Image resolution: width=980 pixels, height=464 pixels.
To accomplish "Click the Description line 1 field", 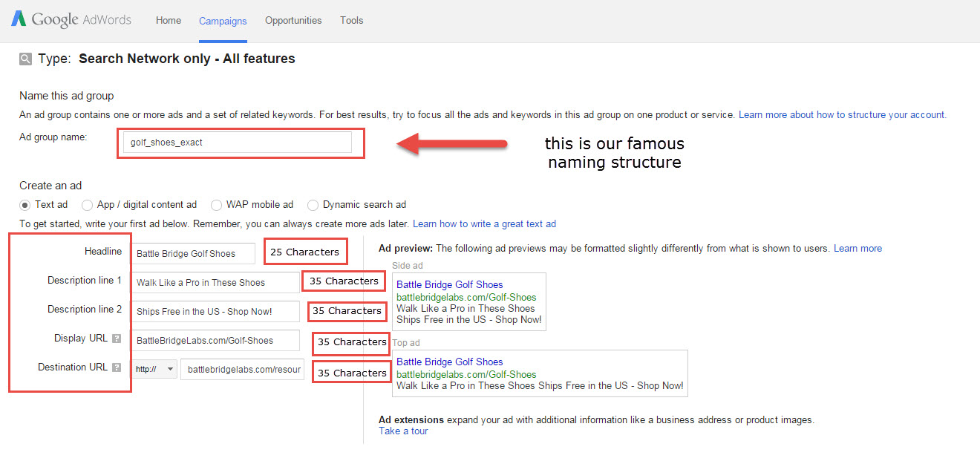I will pyautogui.click(x=215, y=282).
